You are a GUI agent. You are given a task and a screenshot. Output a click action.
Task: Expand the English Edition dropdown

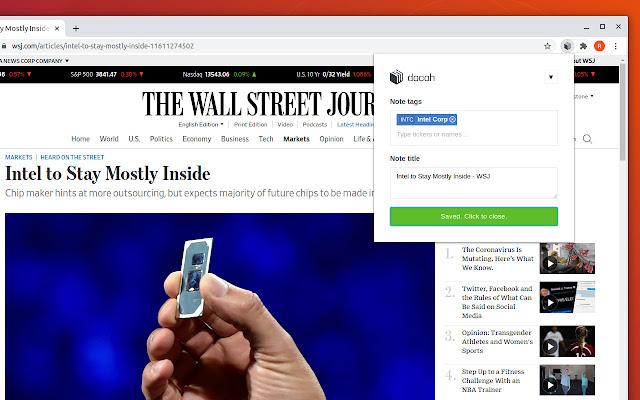(x=201, y=124)
